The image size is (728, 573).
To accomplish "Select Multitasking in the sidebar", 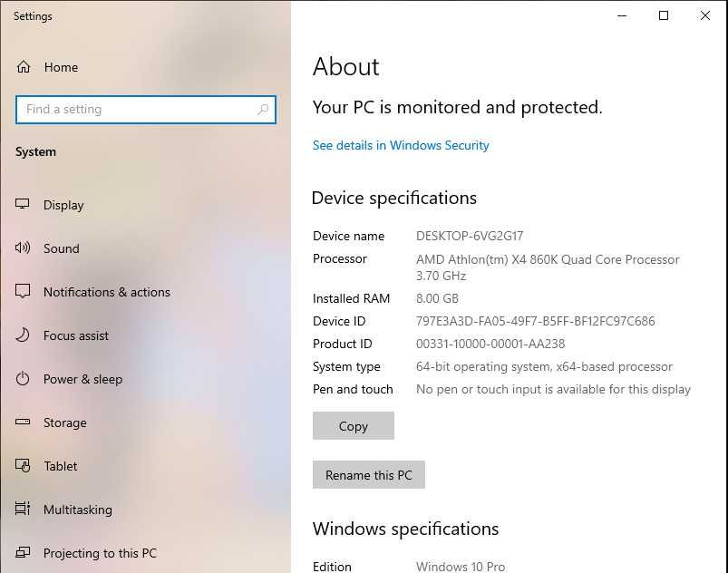I will [x=78, y=510].
